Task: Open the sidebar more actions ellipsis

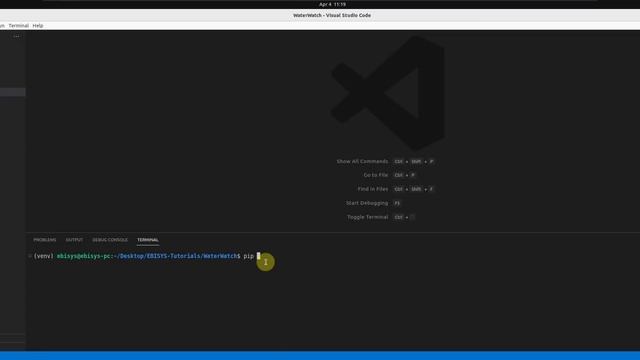Action: (x=16, y=36)
